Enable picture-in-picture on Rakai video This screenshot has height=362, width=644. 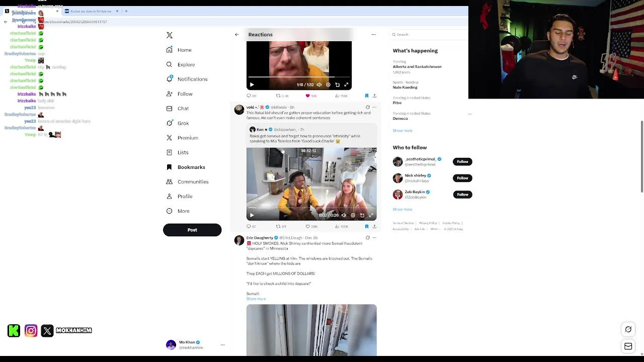[362, 215]
